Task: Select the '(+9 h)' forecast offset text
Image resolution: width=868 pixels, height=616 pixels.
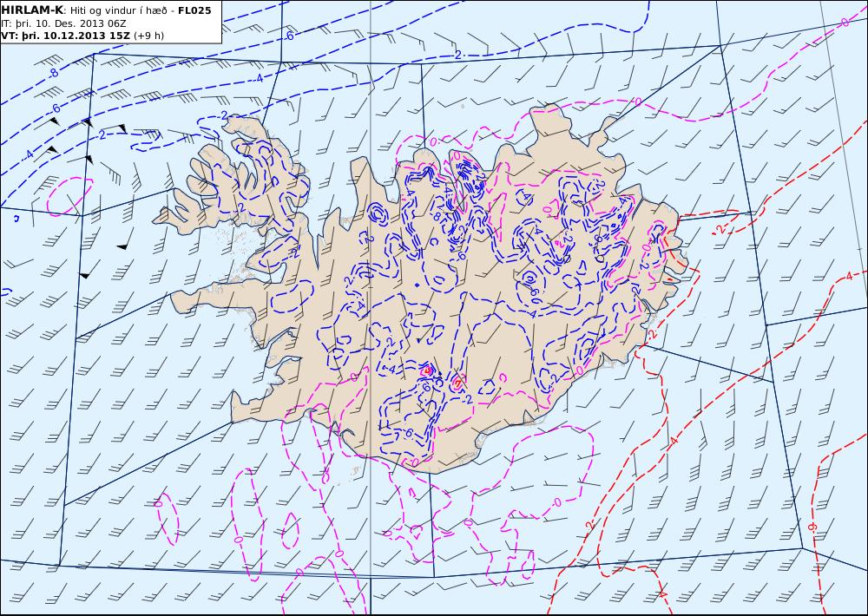Action: click(149, 36)
